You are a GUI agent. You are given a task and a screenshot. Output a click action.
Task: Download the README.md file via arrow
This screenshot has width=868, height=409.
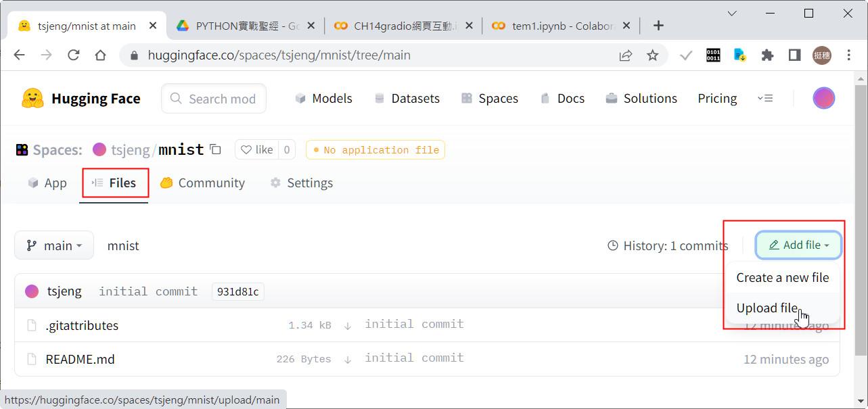click(348, 359)
